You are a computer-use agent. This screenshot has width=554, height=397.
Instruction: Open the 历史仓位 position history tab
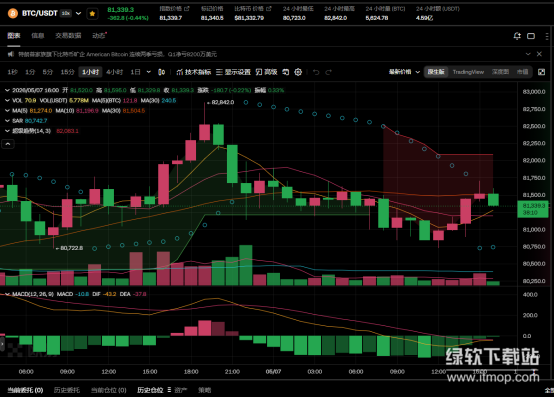(150, 390)
